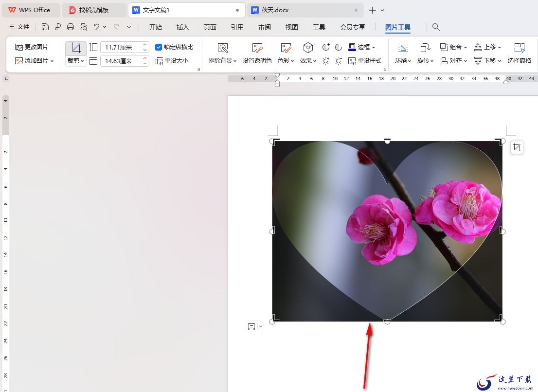Open the 开始 Home ribbon tab
Viewport: 538px width, 392px height.
tap(156, 27)
